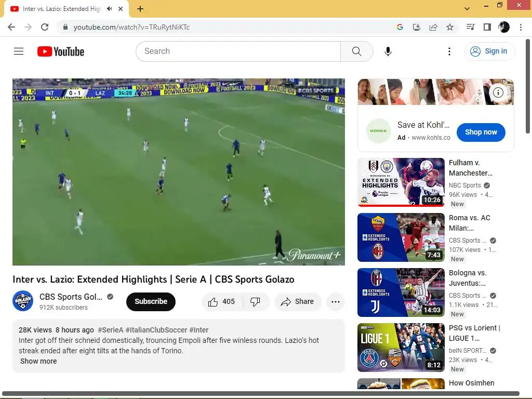Open the Fulham v. Manchester video title
The width and height of the screenshot is (532, 399).
click(x=471, y=168)
